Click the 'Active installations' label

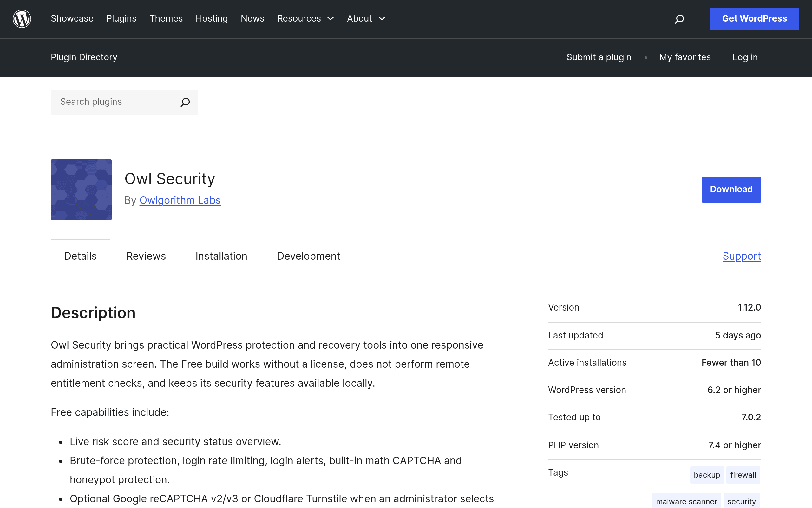587,363
